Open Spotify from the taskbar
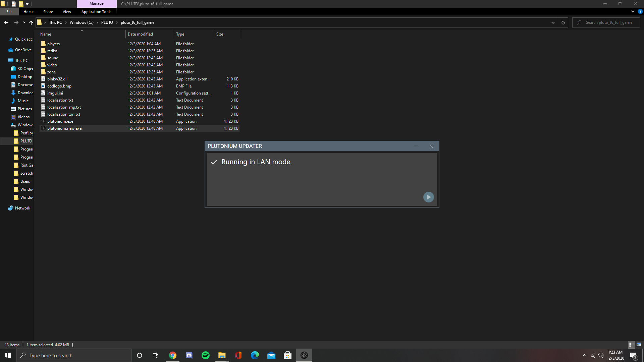Image resolution: width=644 pixels, height=362 pixels. [206, 355]
